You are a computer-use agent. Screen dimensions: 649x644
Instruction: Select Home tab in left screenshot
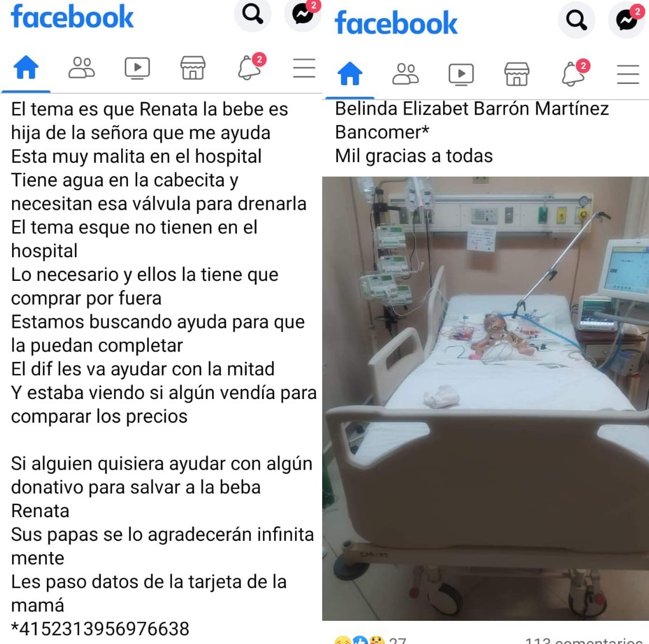(x=26, y=67)
